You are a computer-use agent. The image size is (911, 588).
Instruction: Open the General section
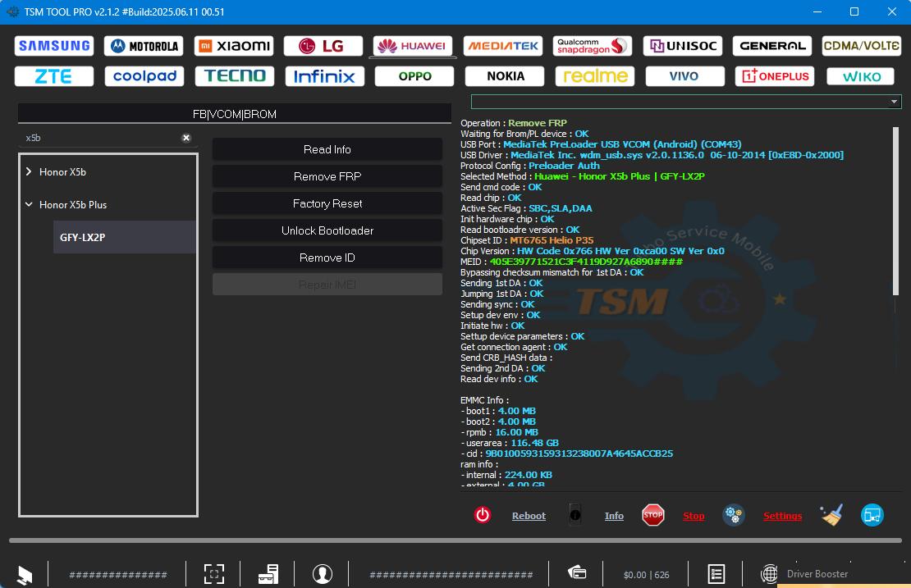click(772, 46)
